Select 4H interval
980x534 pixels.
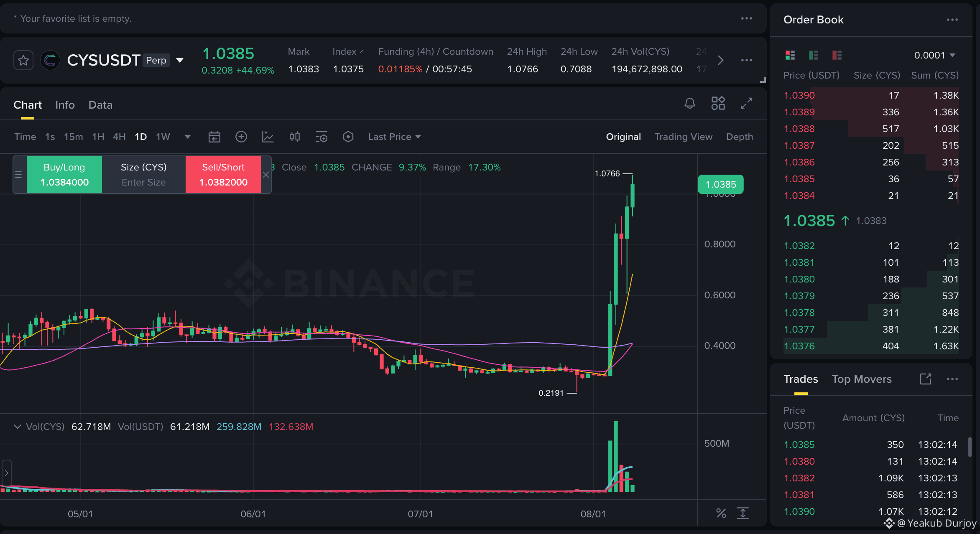[x=119, y=137]
